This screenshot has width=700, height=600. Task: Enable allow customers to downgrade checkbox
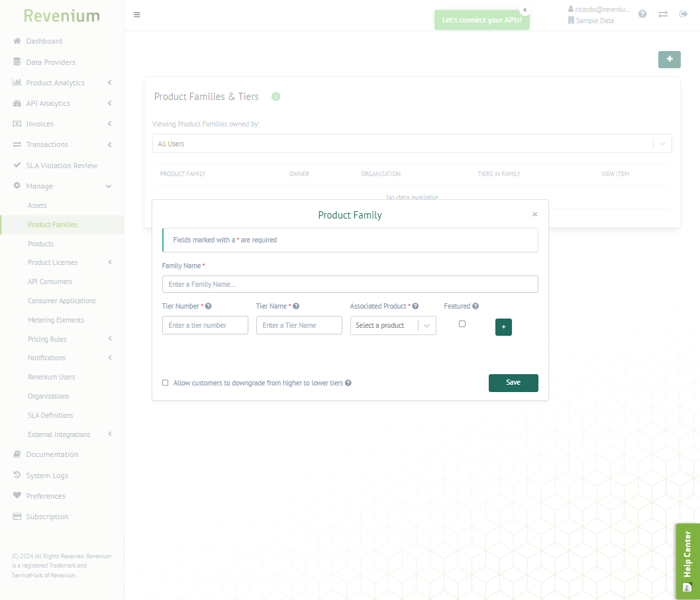point(165,383)
